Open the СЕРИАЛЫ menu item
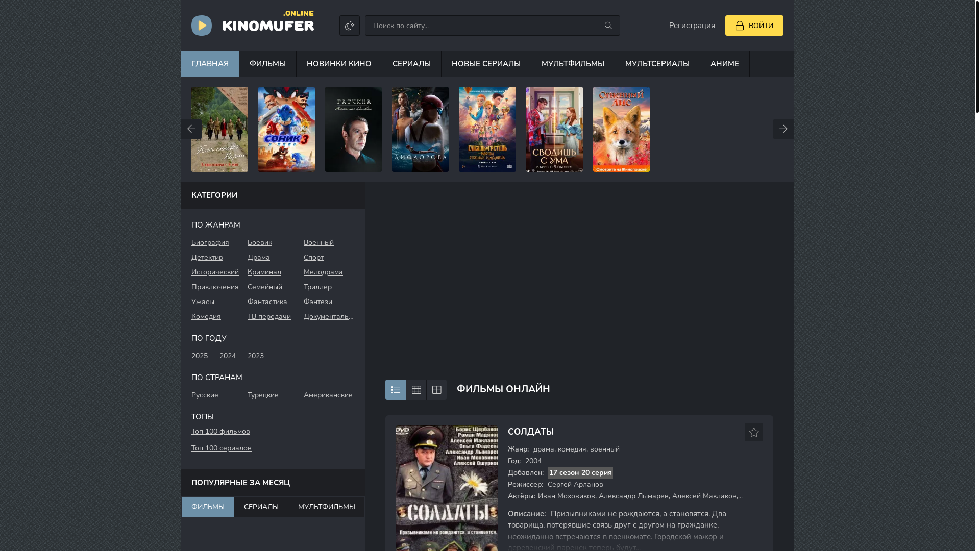Image resolution: width=980 pixels, height=551 pixels. (x=411, y=64)
